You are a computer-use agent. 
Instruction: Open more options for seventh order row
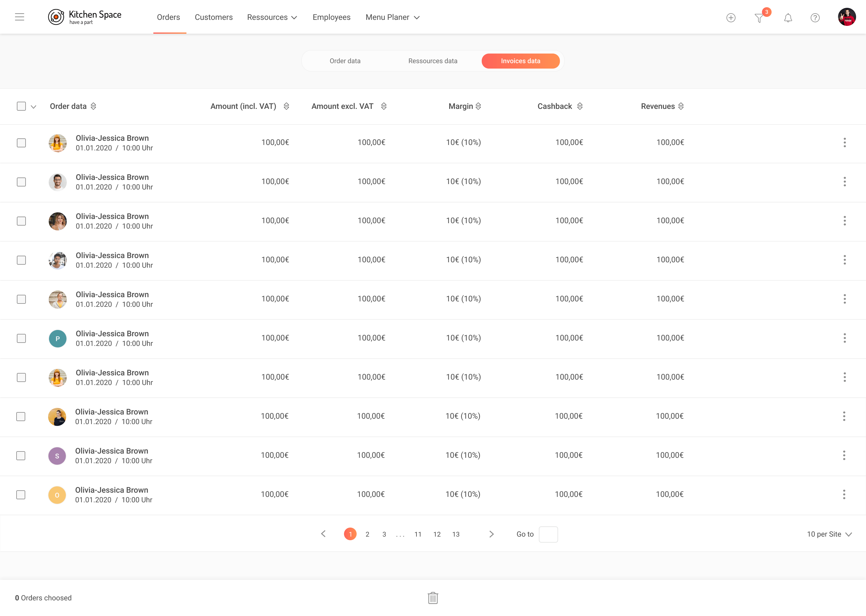point(844,377)
